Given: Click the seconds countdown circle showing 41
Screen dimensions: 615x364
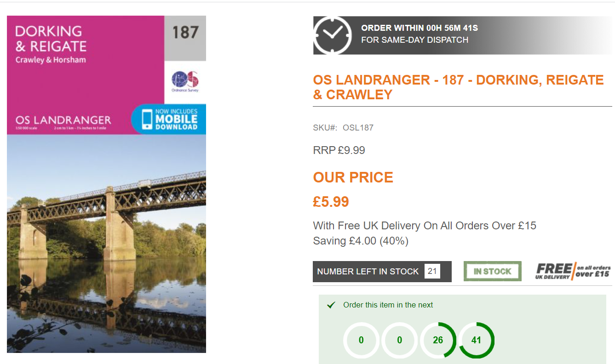Looking at the screenshot, I should point(477,340).
